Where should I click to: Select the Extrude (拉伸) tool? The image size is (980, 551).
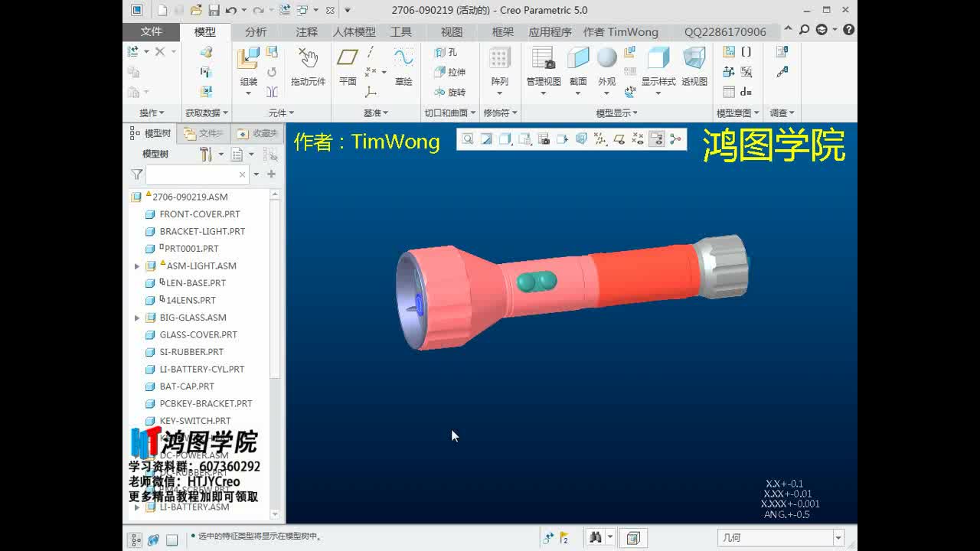449,72
